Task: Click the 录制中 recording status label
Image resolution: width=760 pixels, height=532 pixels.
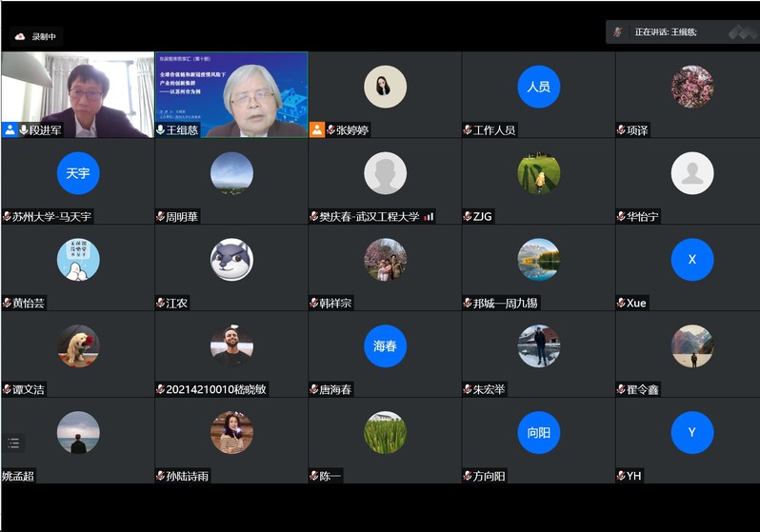Action: [x=44, y=36]
